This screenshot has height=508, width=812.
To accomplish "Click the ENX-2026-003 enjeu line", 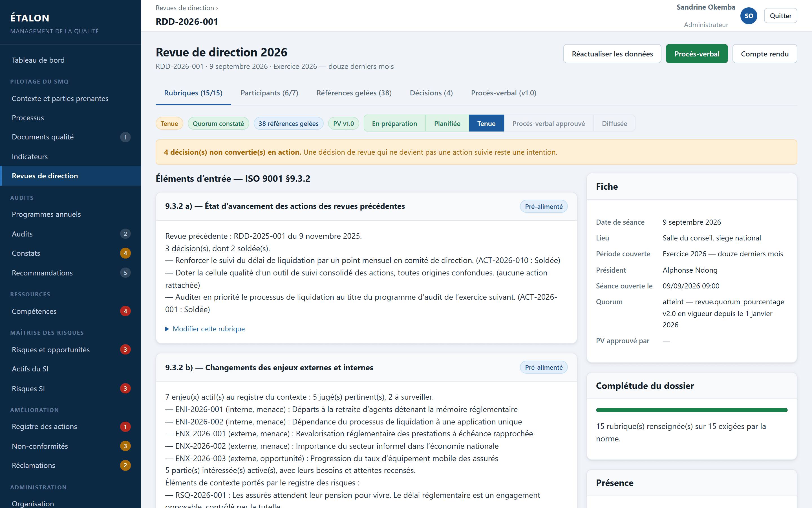I will coord(332,458).
